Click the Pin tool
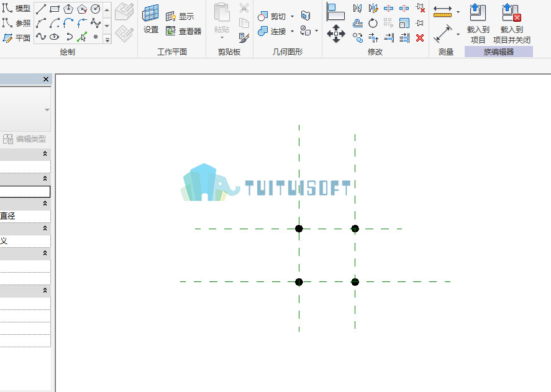This screenshot has height=392, width=551. click(419, 23)
